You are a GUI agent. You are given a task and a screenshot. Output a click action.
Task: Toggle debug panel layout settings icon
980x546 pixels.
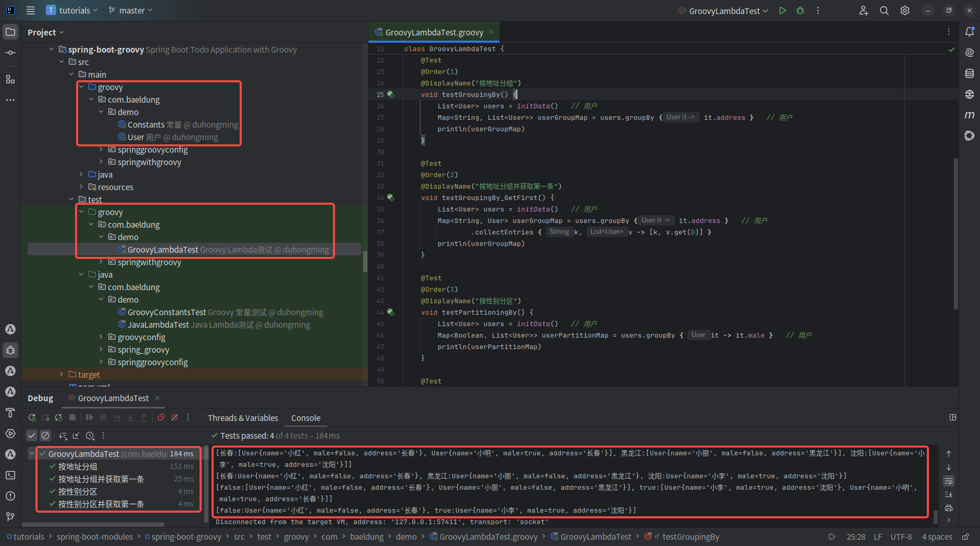[953, 417]
